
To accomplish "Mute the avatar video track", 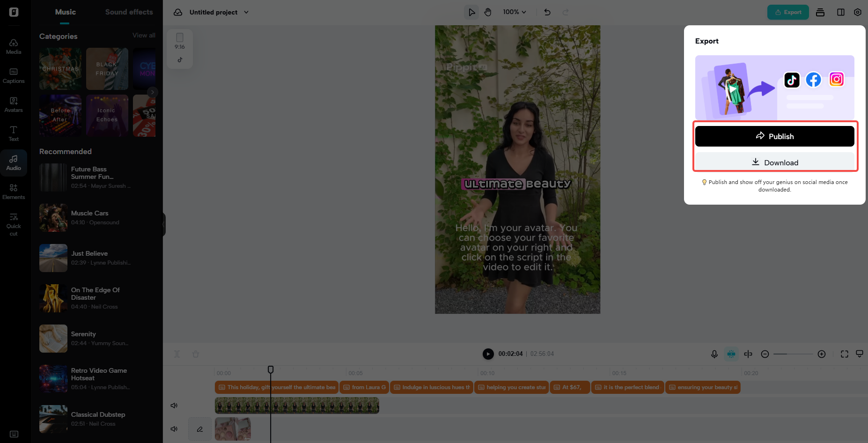I will click(x=174, y=406).
